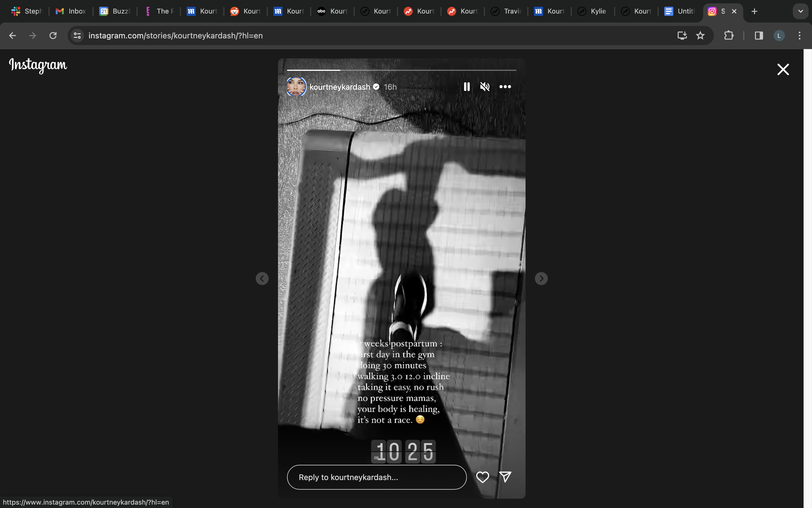Share the story via paper plane icon
This screenshot has width=812, height=508.
pyautogui.click(x=505, y=477)
